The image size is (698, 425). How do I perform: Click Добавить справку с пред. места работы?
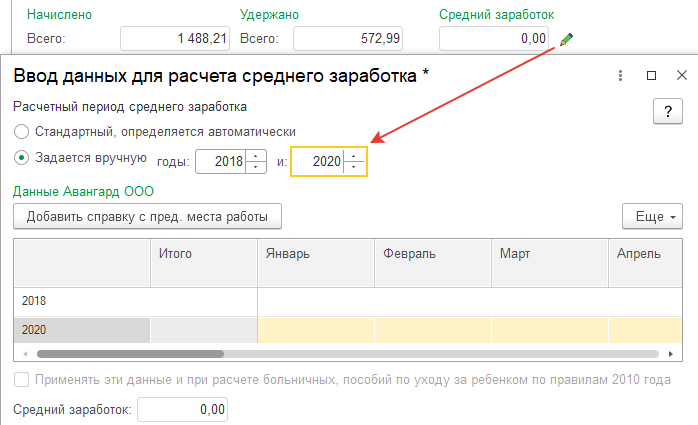coord(147,216)
